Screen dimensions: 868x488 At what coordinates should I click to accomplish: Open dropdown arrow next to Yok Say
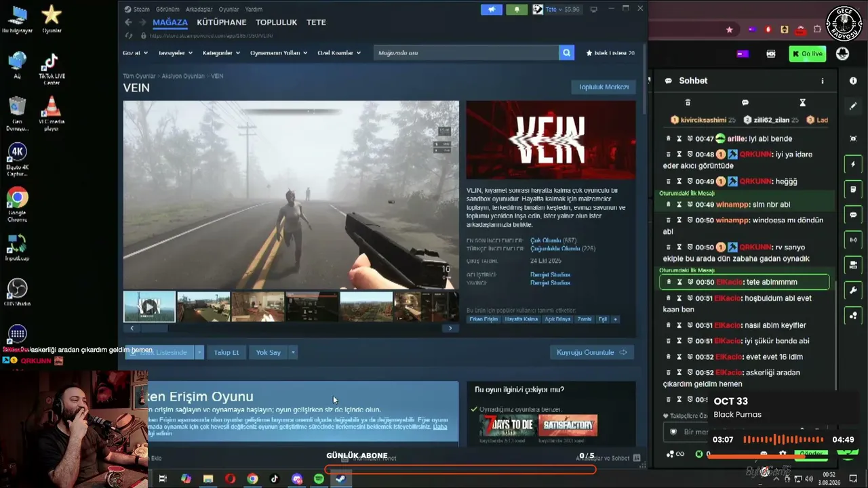293,352
